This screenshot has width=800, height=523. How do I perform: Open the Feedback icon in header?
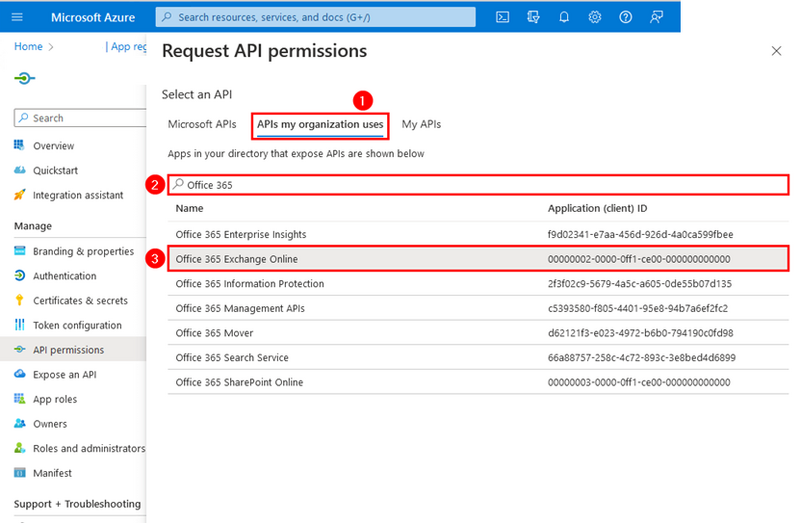(x=656, y=17)
